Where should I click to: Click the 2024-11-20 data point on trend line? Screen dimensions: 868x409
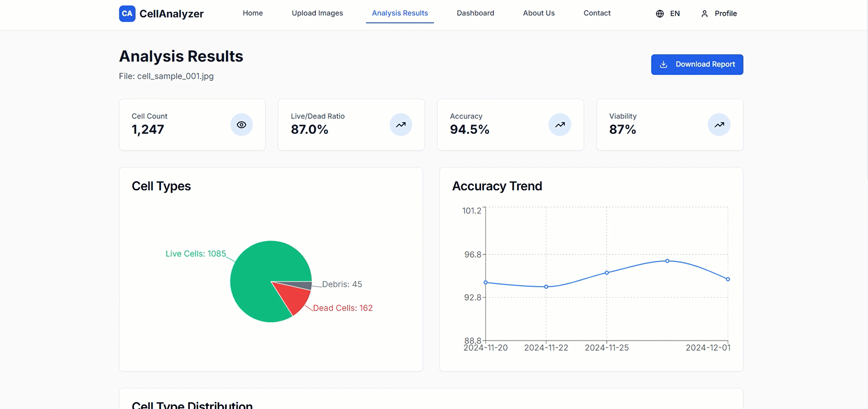486,282
